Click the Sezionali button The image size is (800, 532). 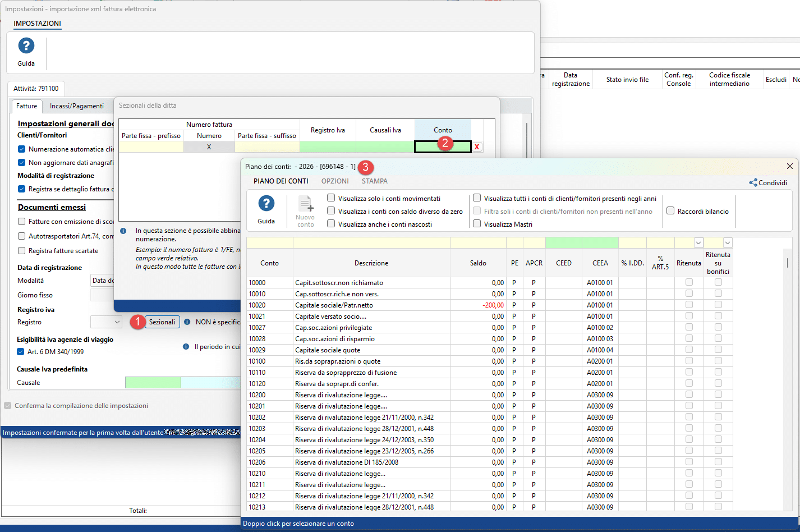click(x=162, y=322)
